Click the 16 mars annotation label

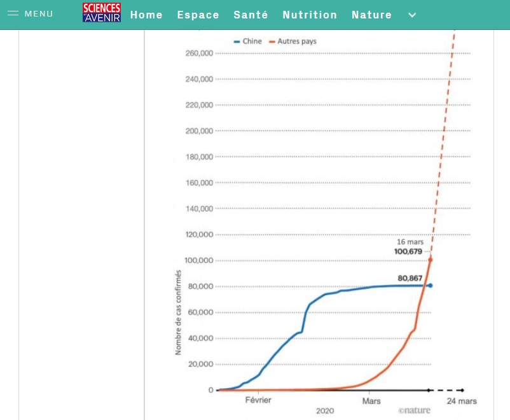point(410,242)
